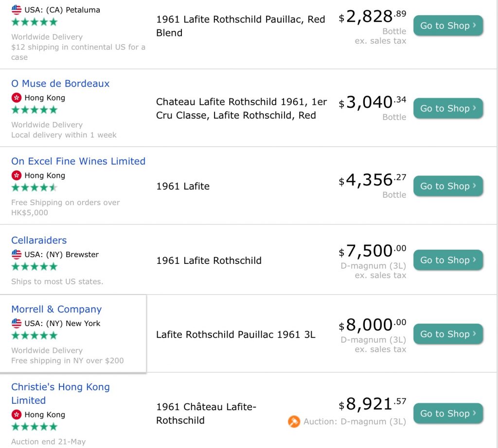This screenshot has height=448, width=498.
Task: Open O Muse de Bordeaux merchant page
Action: click(x=60, y=84)
